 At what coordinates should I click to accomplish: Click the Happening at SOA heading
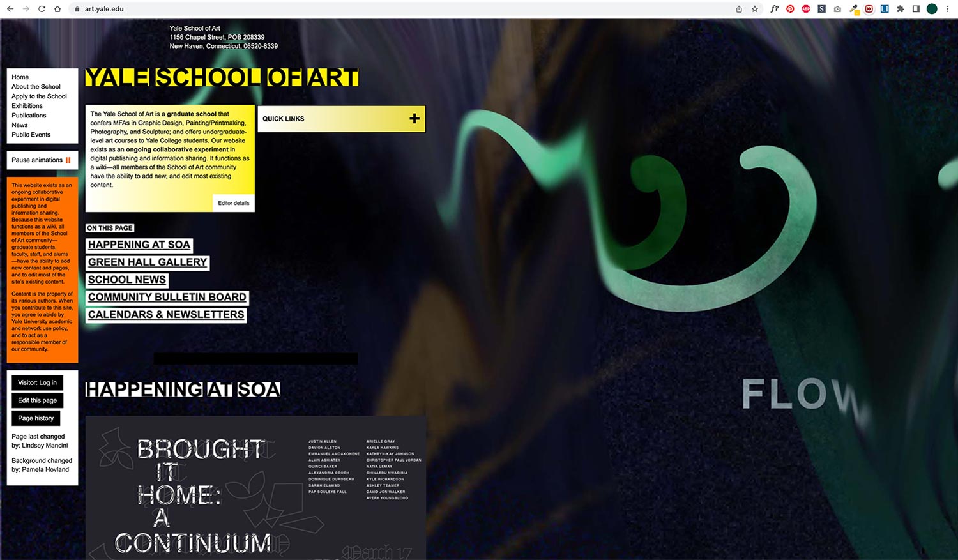point(183,390)
